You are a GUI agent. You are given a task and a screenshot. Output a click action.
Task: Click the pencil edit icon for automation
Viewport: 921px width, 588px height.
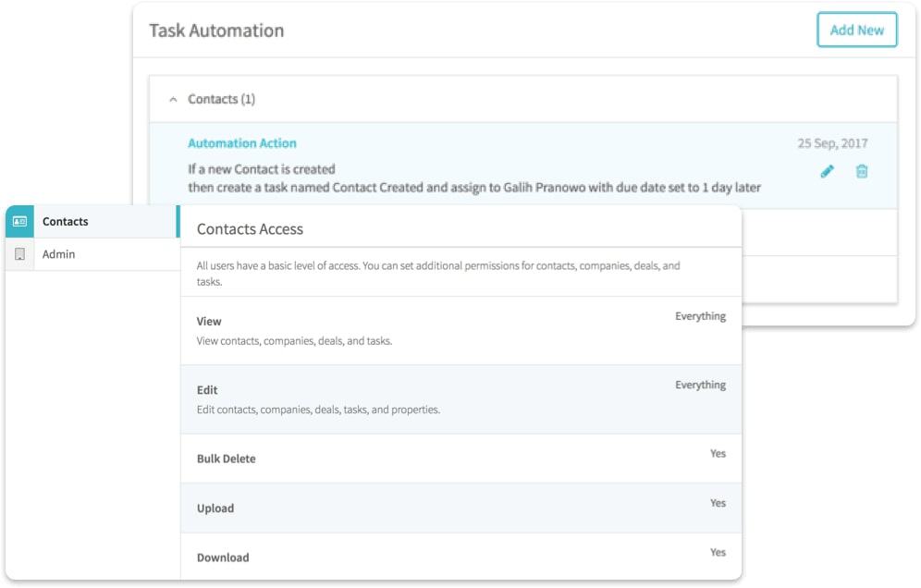coord(827,172)
